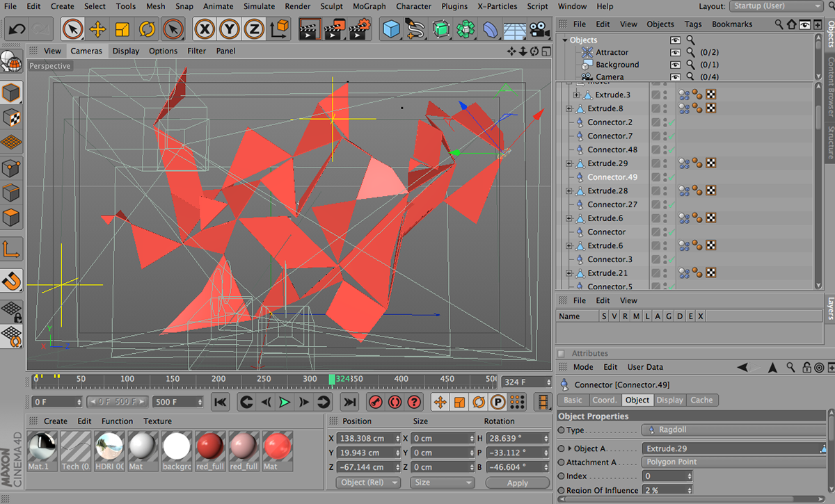
Task: Click the Apply button
Action: 517,482
